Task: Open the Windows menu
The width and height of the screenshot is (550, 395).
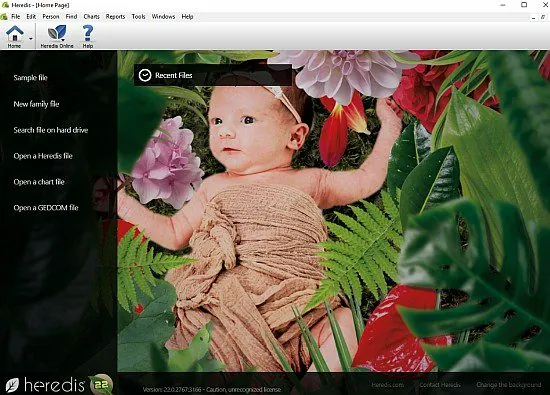Action: (x=163, y=16)
